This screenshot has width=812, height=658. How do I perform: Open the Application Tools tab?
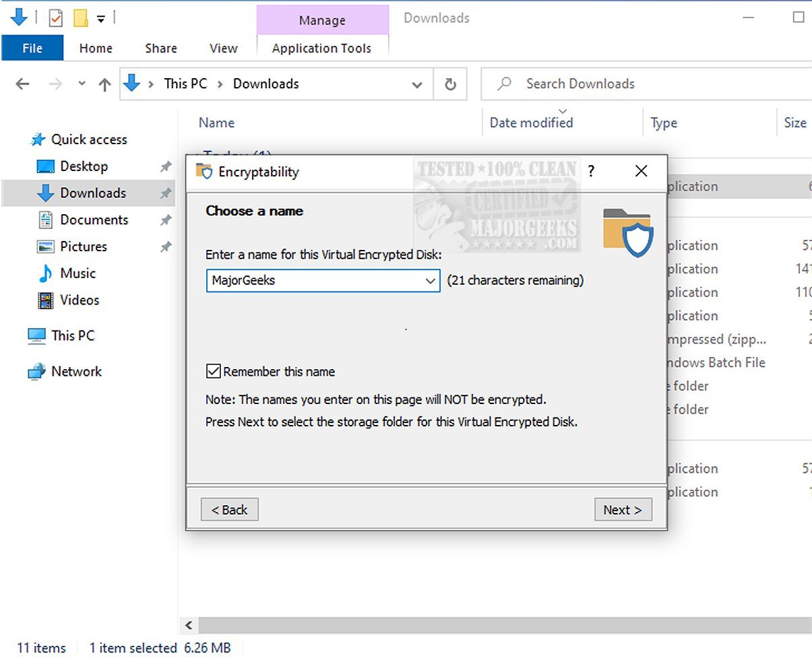point(321,48)
